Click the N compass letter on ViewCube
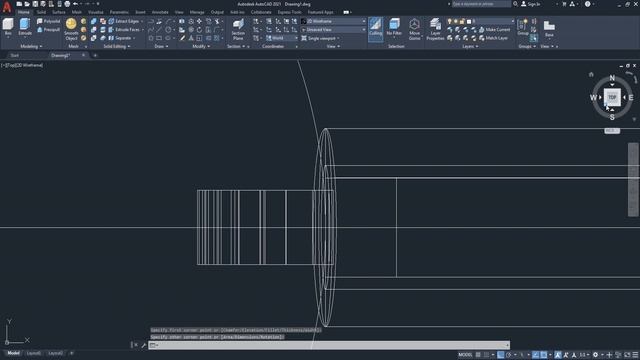Screen dimensions: 640x360 612,78
